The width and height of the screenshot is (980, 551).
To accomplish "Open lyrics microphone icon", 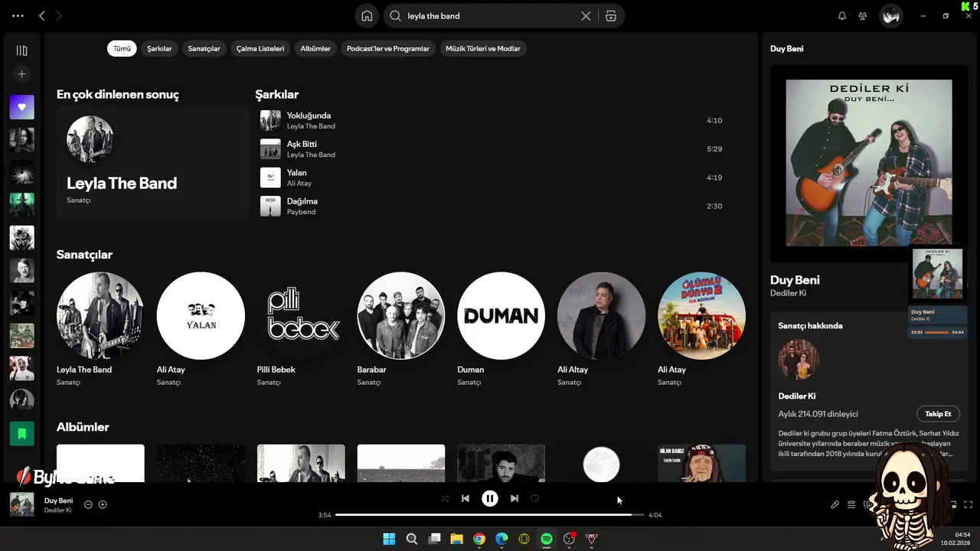I will 835,504.
